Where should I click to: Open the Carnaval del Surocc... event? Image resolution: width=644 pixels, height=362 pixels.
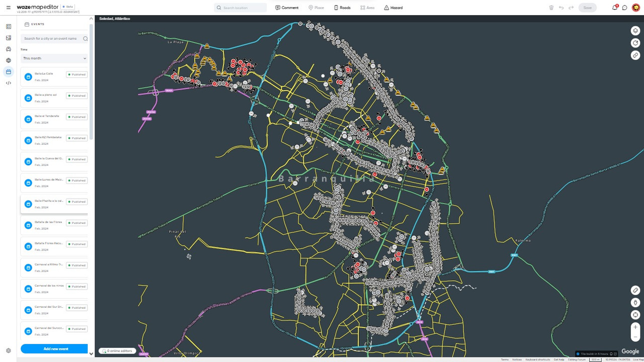pos(54,331)
